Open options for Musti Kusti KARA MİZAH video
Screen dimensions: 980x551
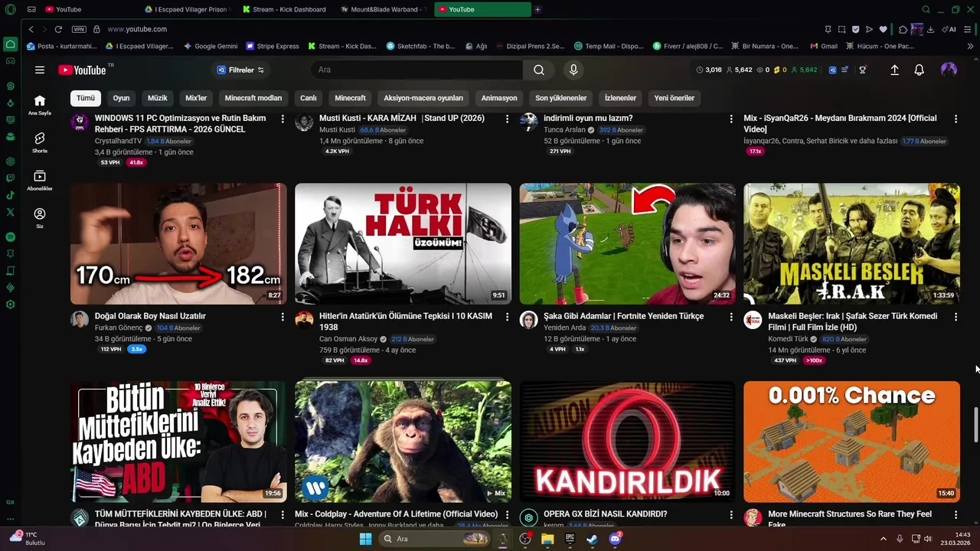[507, 119]
